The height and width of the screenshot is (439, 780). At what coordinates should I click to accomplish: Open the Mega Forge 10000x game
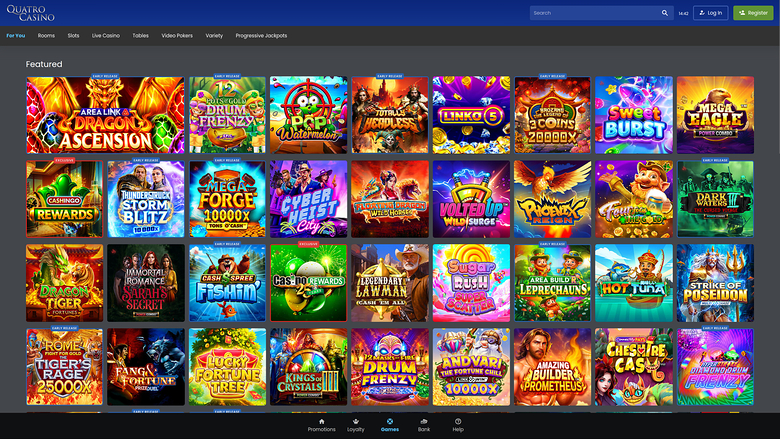[227, 199]
